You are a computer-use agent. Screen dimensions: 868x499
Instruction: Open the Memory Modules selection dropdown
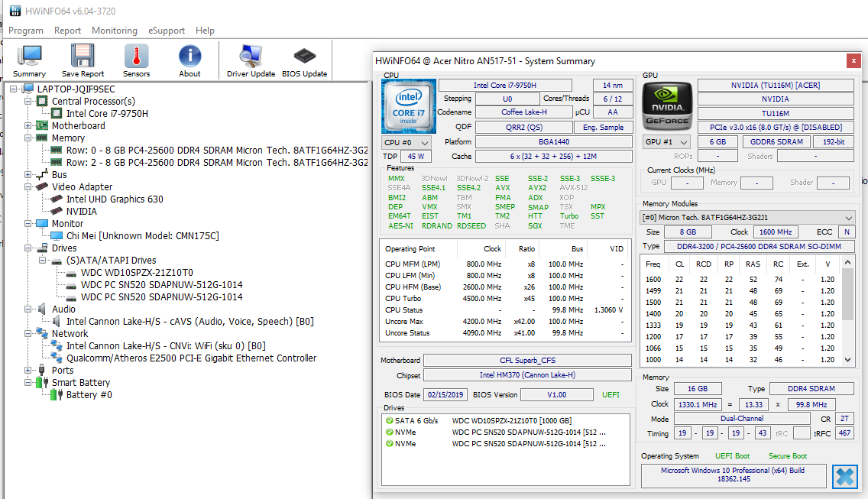pyautogui.click(x=747, y=217)
